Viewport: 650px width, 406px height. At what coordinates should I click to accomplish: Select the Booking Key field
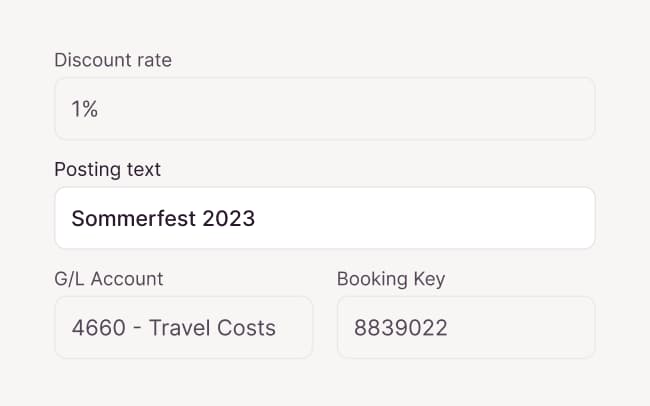click(x=465, y=327)
